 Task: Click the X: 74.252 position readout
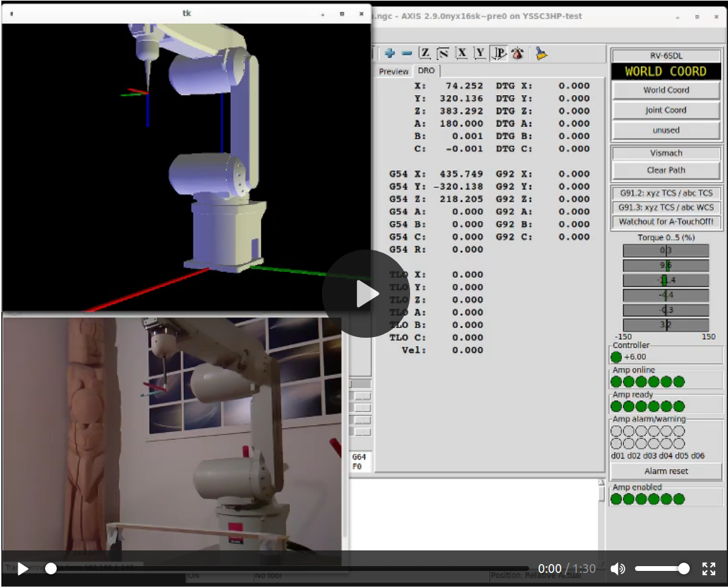pyautogui.click(x=448, y=86)
